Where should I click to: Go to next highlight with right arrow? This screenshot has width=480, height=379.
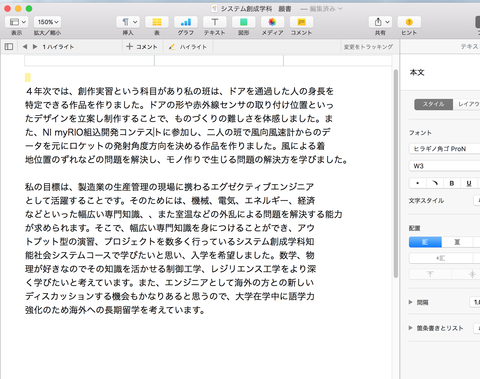pos(35,47)
